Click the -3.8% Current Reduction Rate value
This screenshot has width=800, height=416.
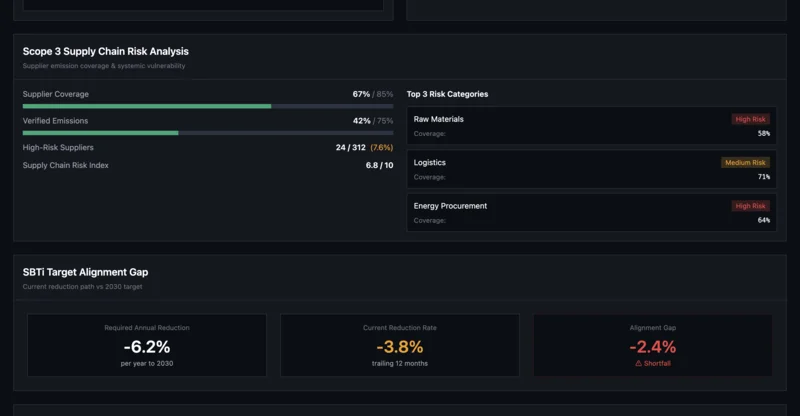pyautogui.click(x=400, y=347)
